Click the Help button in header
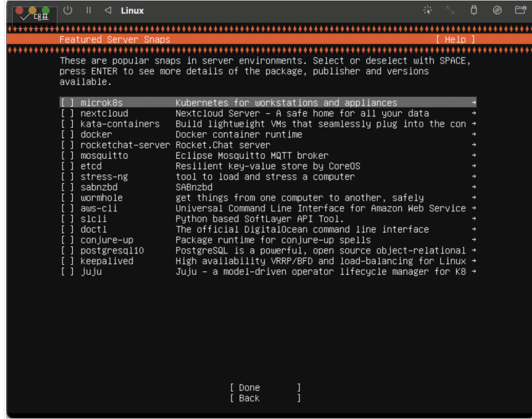The height and width of the screenshot is (419, 532). click(455, 40)
